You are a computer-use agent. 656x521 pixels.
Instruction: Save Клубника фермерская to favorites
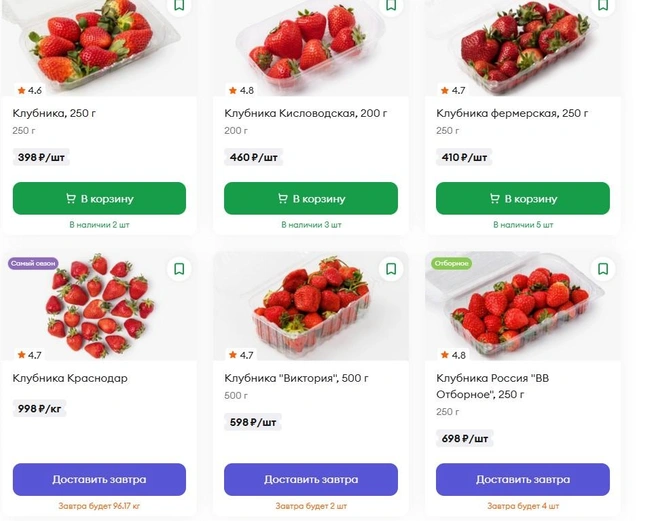[602, 6]
